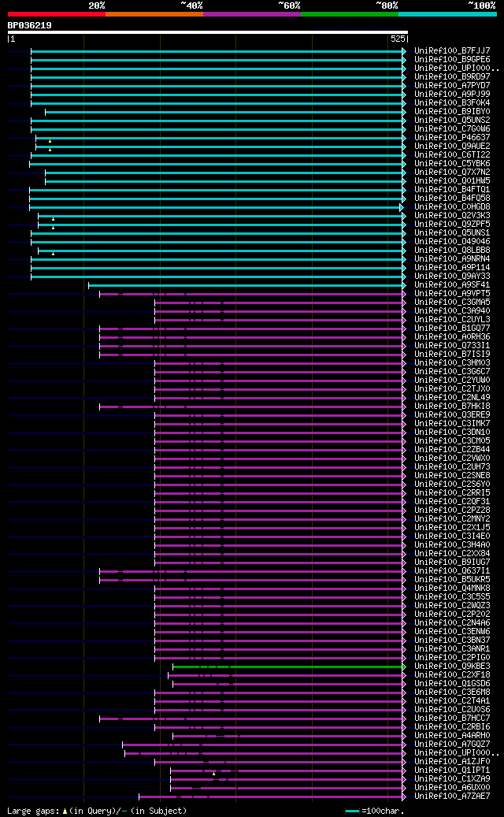This screenshot has height=817, width=504.
Task: Open hit UniRef100_B7FJJ7
Action: click(x=452, y=51)
